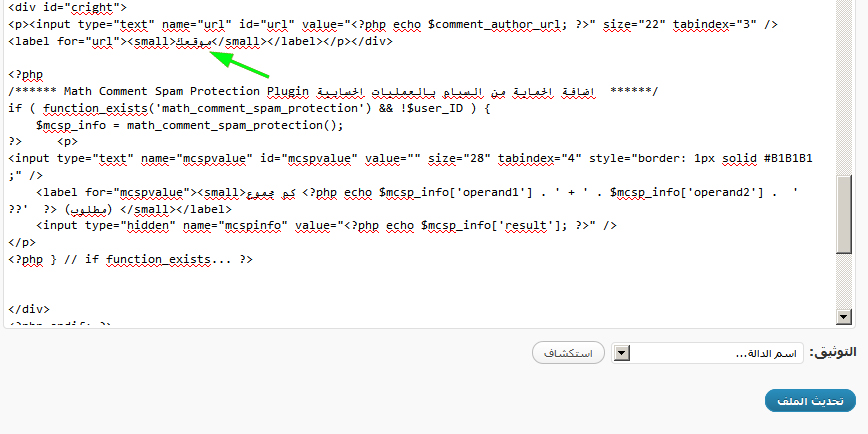Click the '<label for="url">' text

68,41
